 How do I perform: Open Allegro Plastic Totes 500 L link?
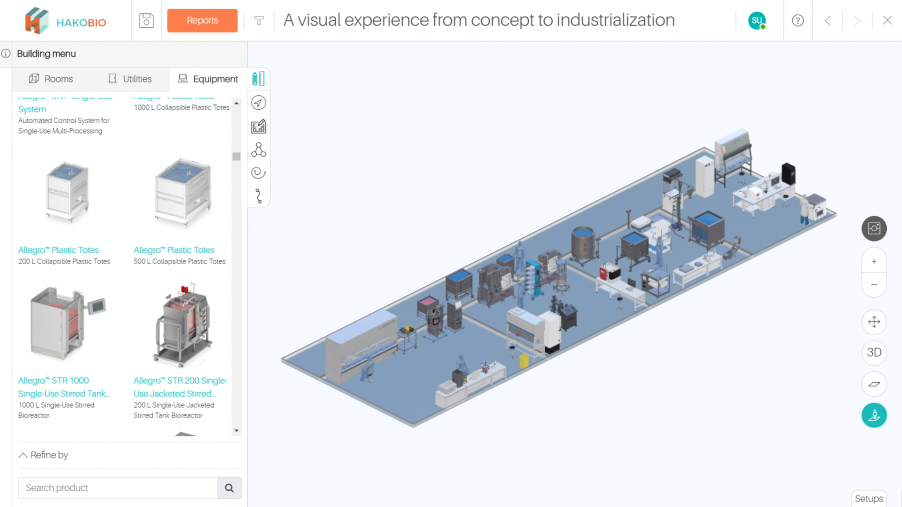(174, 250)
